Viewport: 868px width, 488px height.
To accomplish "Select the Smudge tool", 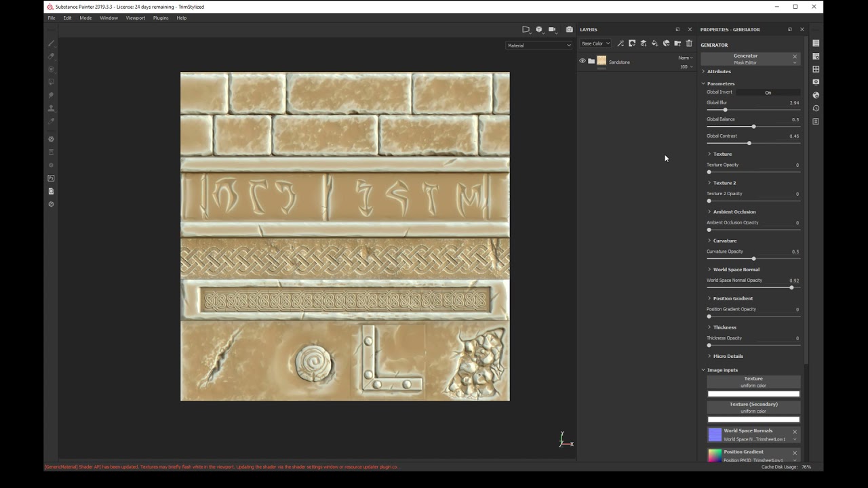I will tap(52, 96).
